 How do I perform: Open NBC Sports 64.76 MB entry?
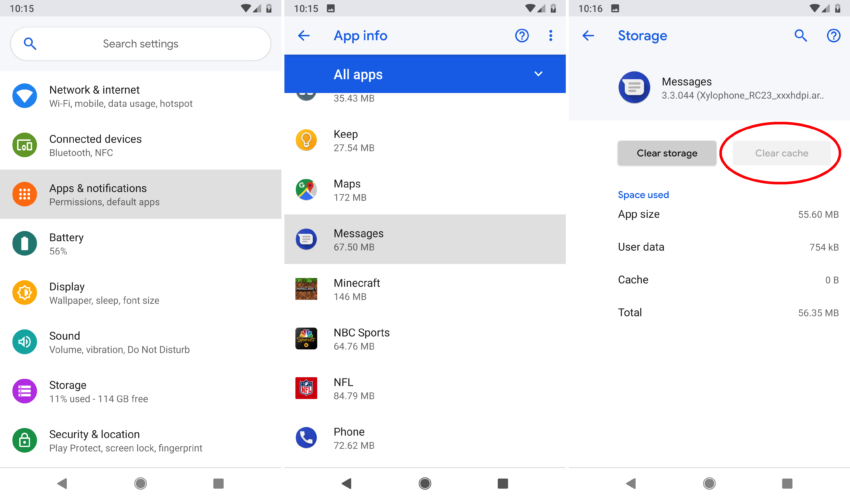pos(425,338)
